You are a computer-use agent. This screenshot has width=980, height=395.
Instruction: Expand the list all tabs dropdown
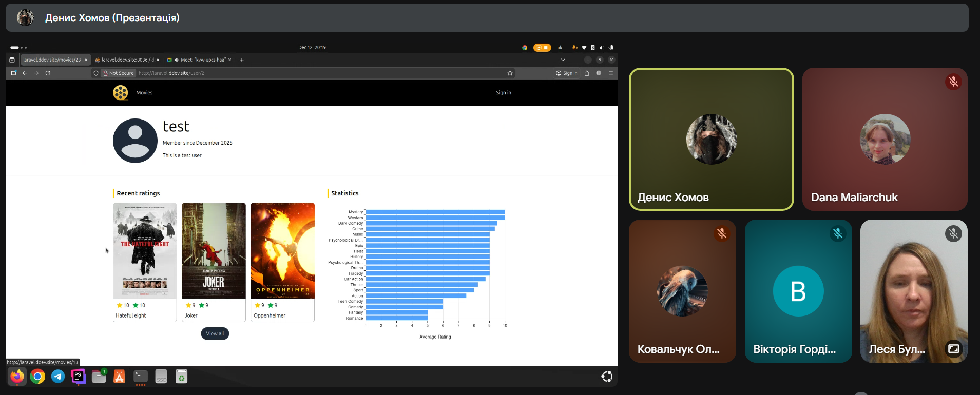(563, 60)
